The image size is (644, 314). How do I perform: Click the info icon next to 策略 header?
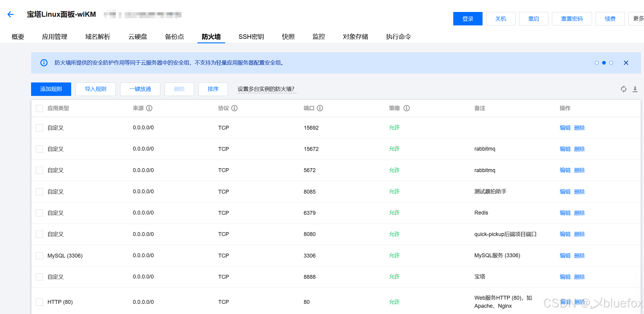(407, 108)
